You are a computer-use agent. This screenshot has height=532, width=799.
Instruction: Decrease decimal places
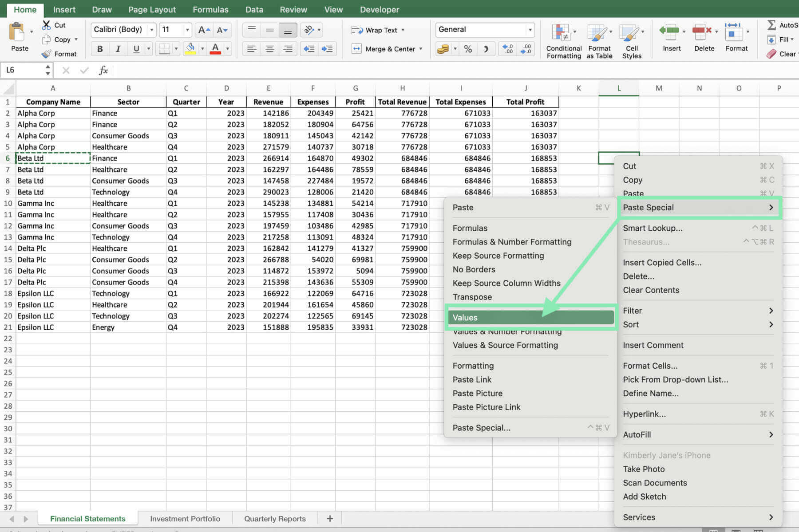click(x=526, y=49)
